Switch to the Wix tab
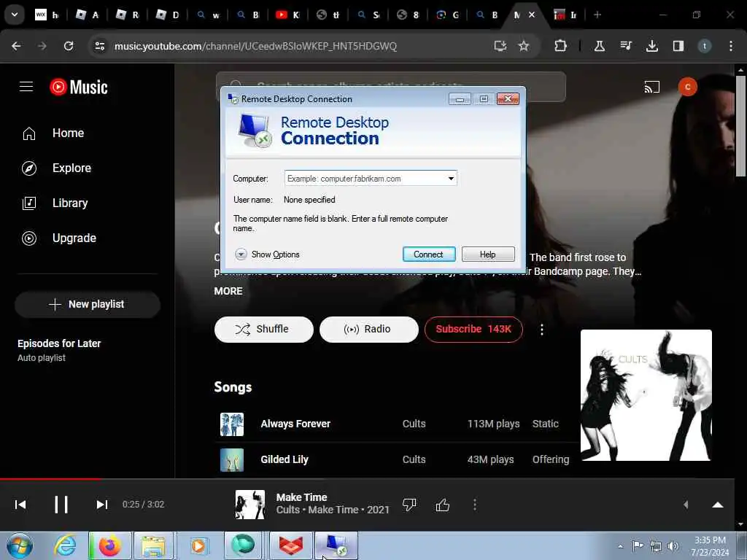The image size is (747, 560). click(47, 15)
